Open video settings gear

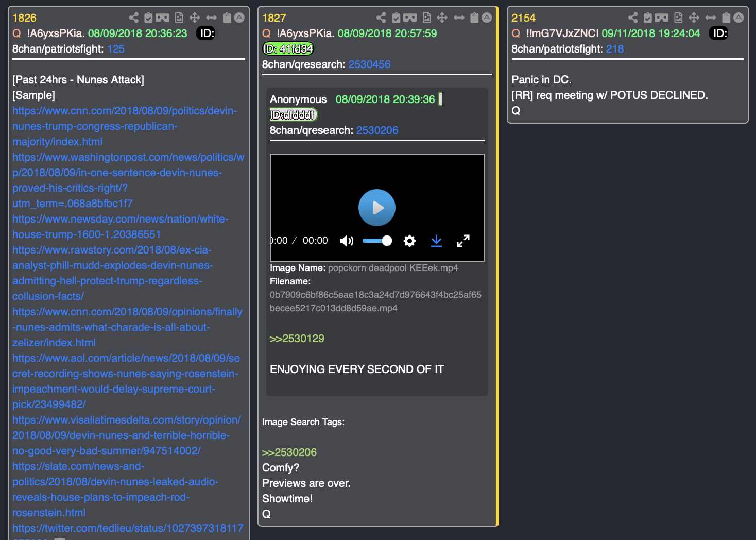(409, 241)
